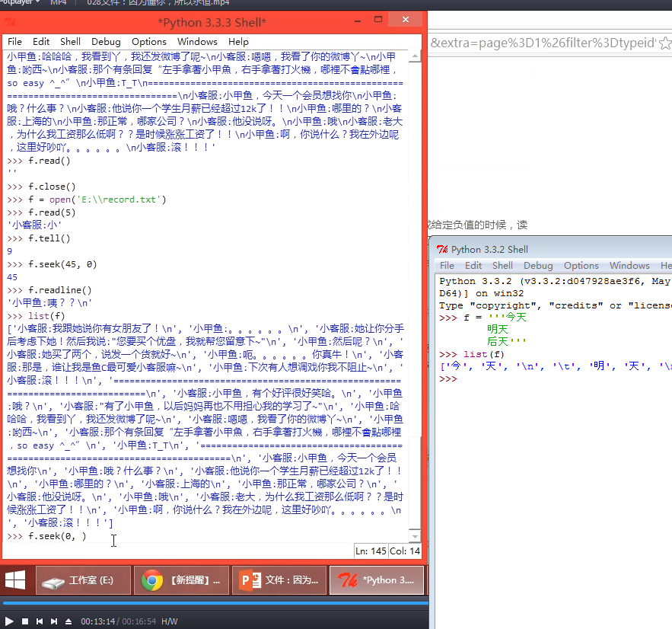This screenshot has height=629, width=672.
Task: Open the File menu in Python 3.3.3 Shell
Action: (x=14, y=41)
